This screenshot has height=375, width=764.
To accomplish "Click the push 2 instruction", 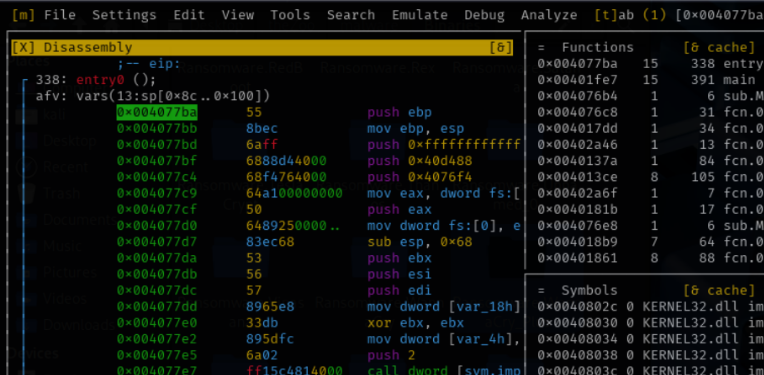I will click(391, 355).
